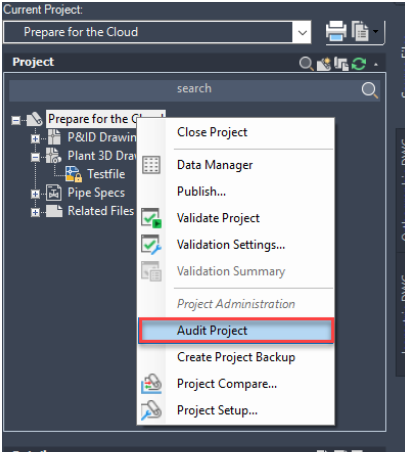The width and height of the screenshot is (406, 452).
Task: Click the magnifier icon in Project header
Action: click(306, 63)
